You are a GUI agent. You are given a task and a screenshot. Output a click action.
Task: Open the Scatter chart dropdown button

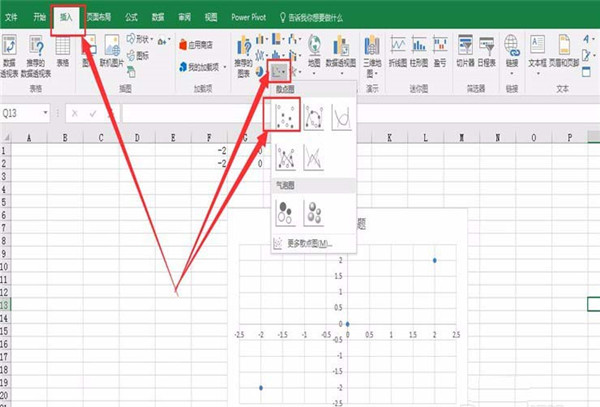[x=279, y=71]
